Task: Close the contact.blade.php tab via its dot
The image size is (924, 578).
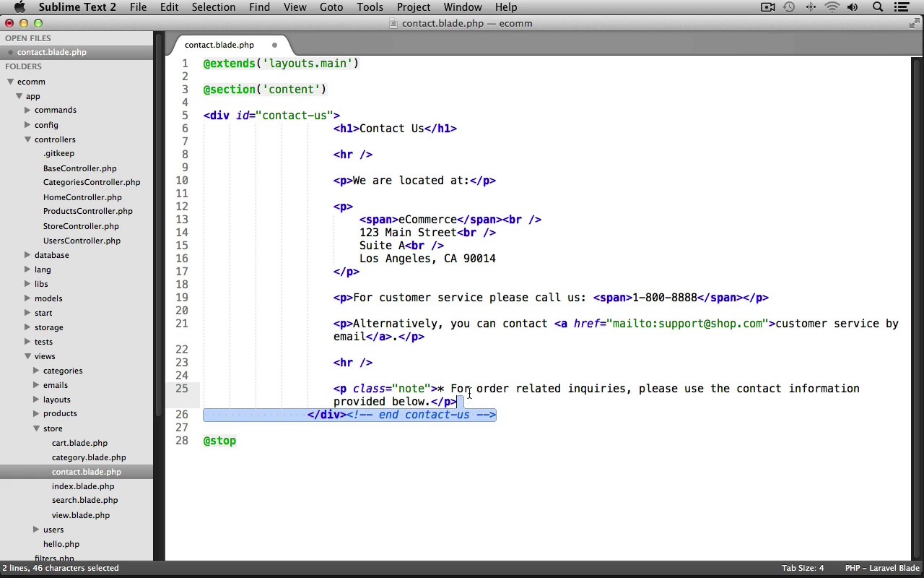Action: [274, 45]
